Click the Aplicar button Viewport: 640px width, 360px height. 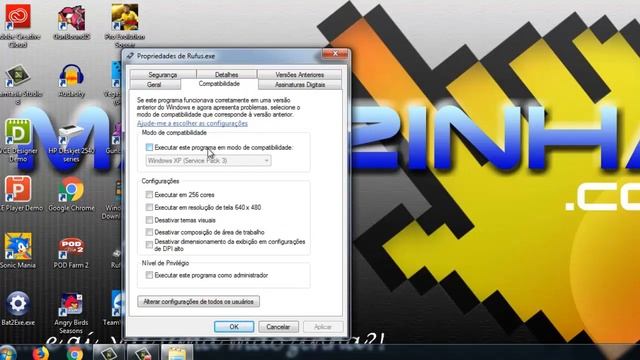pos(322,327)
